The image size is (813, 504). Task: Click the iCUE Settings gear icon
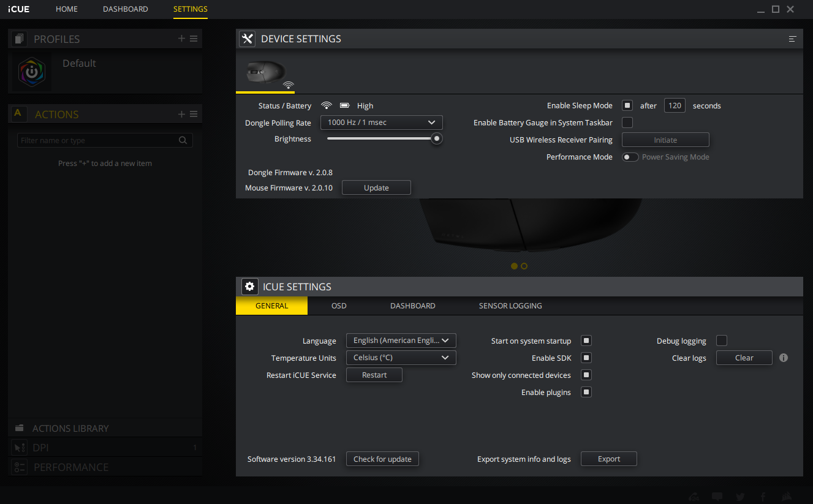pyautogui.click(x=249, y=286)
